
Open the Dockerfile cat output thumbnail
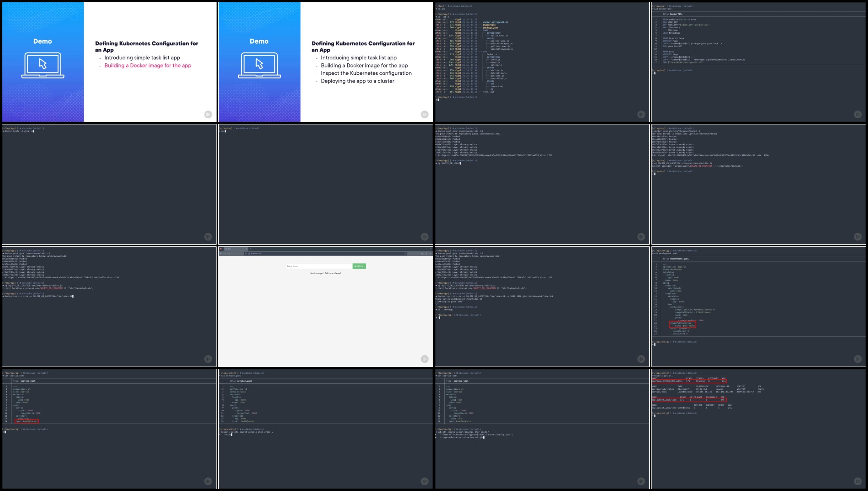pos(758,62)
